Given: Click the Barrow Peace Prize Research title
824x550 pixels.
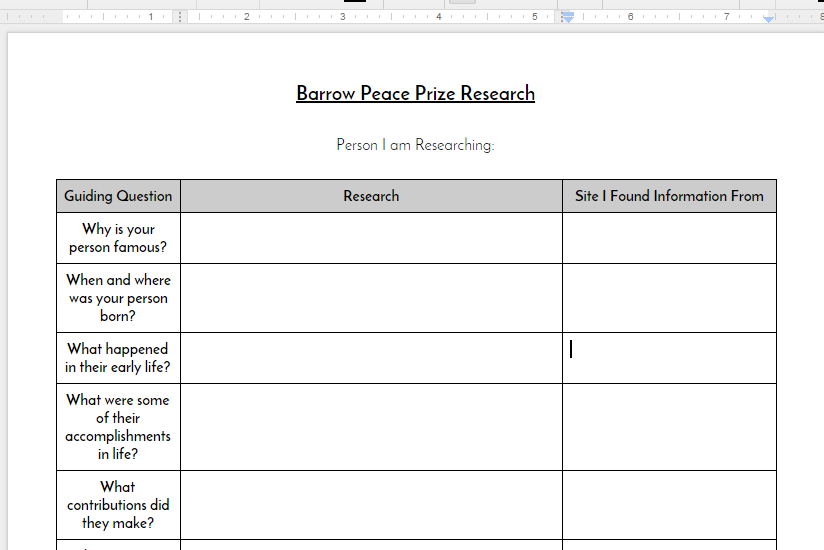Looking at the screenshot, I should (x=415, y=94).
